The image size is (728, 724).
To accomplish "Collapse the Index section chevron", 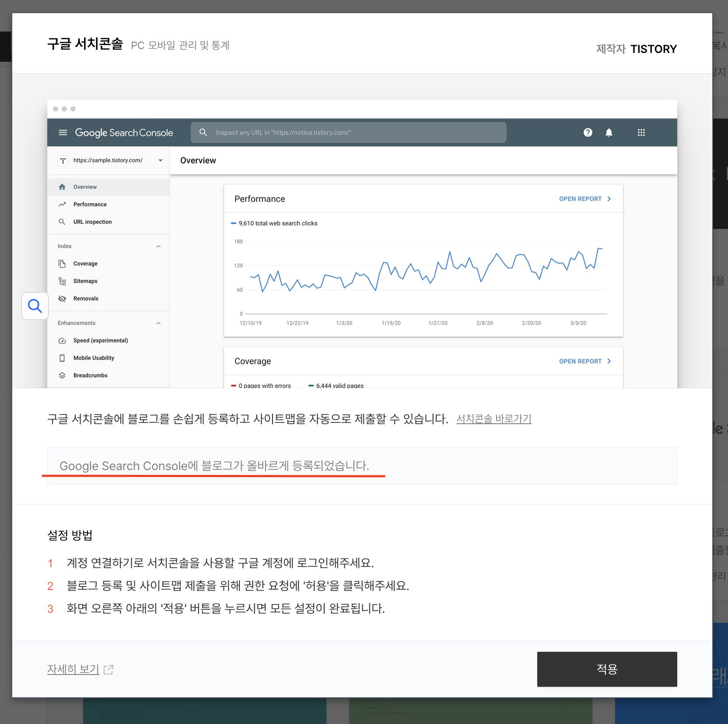I will tap(158, 246).
